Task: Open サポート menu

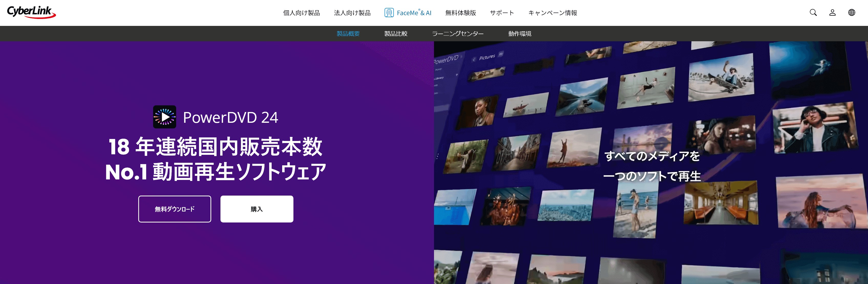Action: click(502, 13)
